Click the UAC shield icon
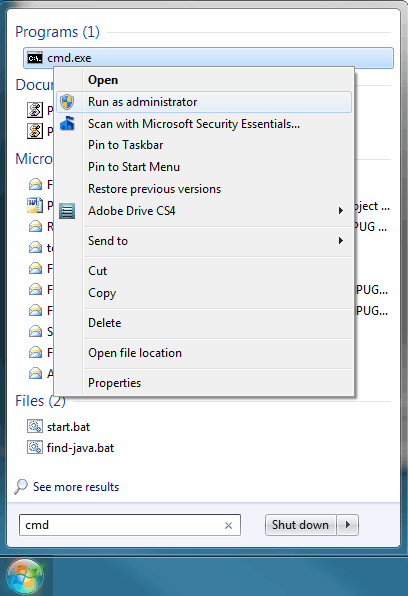The image size is (408, 596). [x=67, y=102]
